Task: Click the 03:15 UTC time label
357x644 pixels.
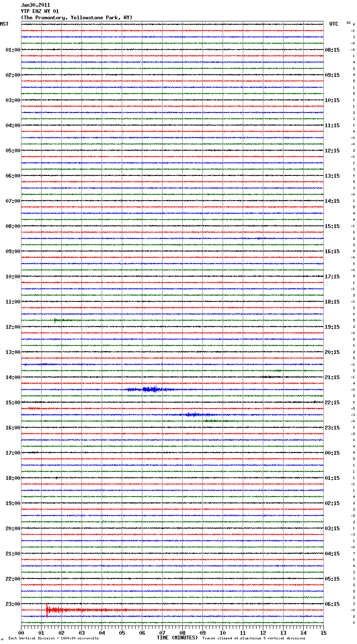Action: pyautogui.click(x=332, y=529)
